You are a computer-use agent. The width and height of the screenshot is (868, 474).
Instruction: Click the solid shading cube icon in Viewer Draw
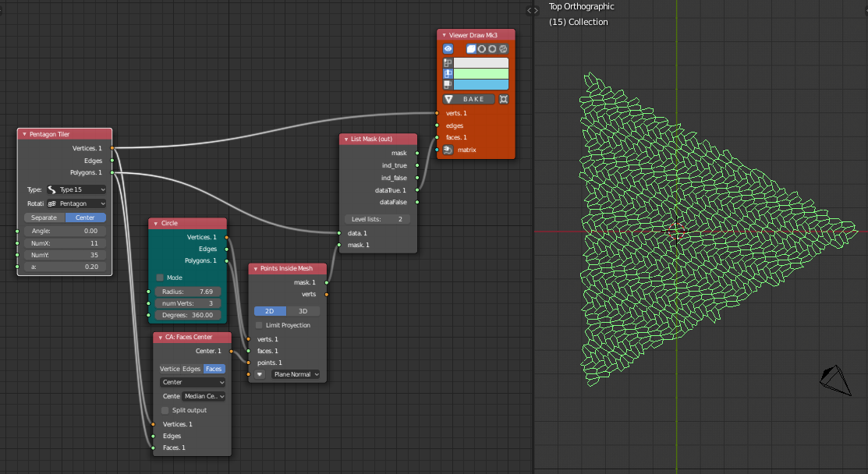471,48
